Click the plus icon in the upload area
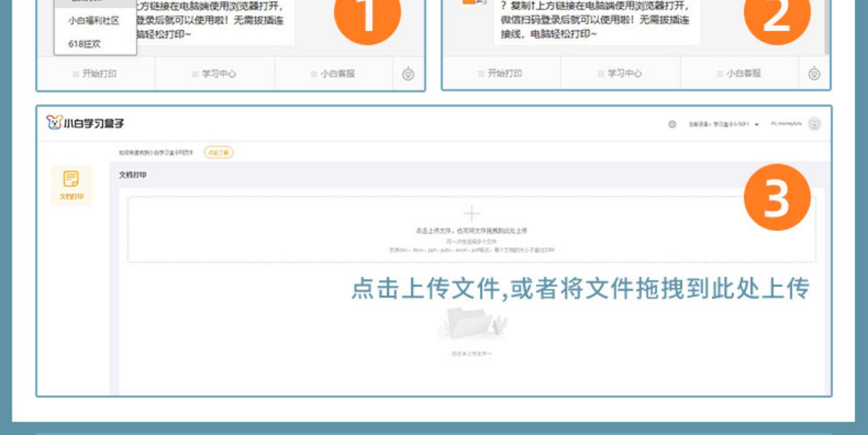 472,214
